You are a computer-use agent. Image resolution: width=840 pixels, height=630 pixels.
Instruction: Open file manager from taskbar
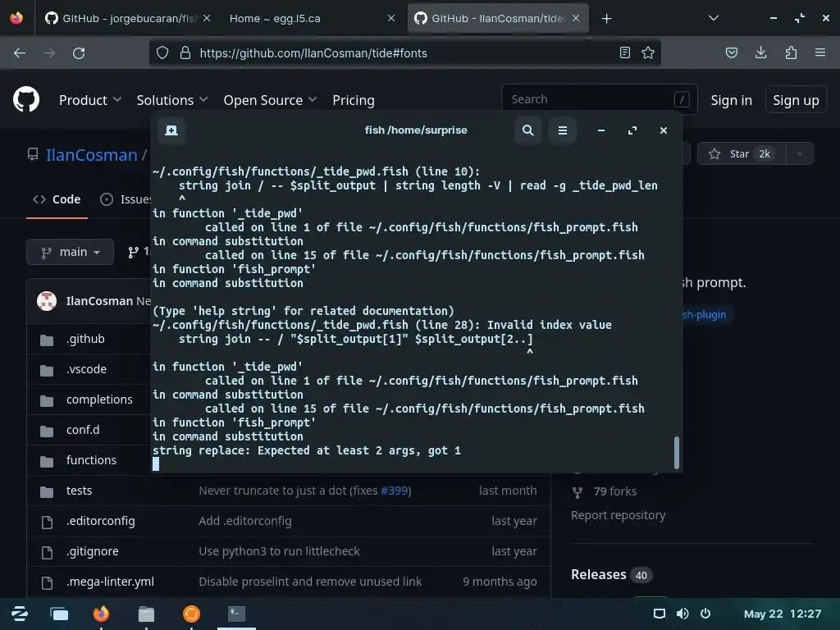146,614
